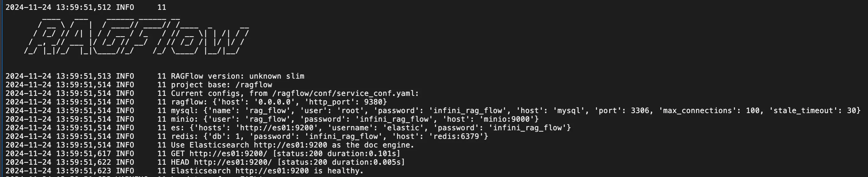This screenshot has width=868, height=177.
Task: Click the es hosts URL in the config line
Action: point(277,128)
